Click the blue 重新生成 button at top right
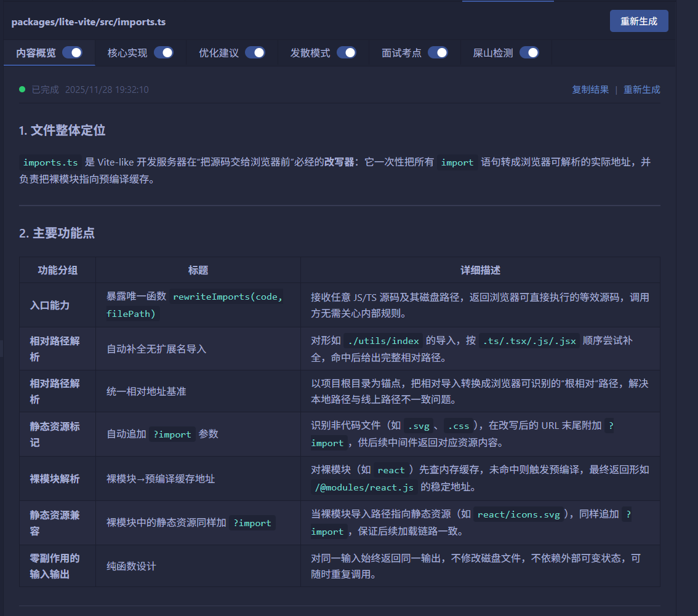The height and width of the screenshot is (616, 698). click(639, 20)
